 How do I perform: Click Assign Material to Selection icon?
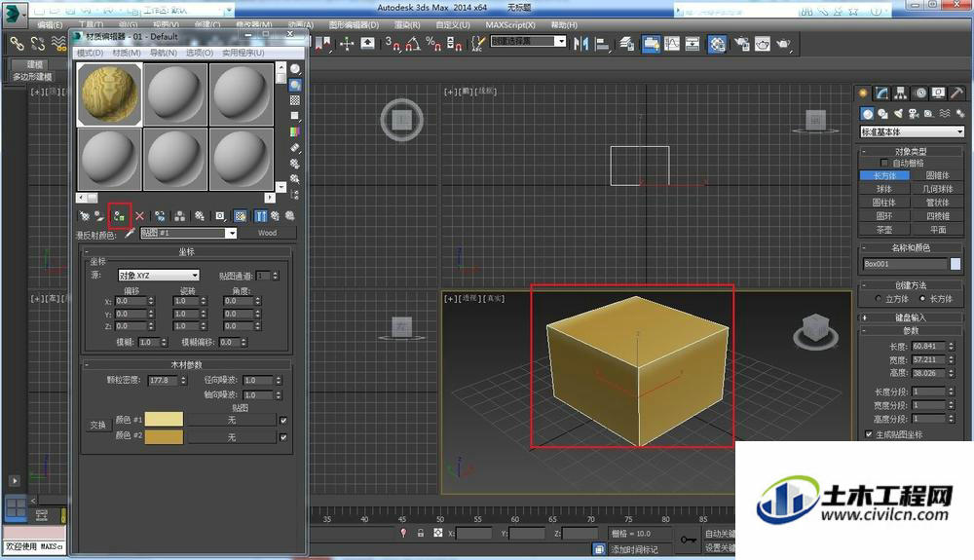tap(119, 216)
